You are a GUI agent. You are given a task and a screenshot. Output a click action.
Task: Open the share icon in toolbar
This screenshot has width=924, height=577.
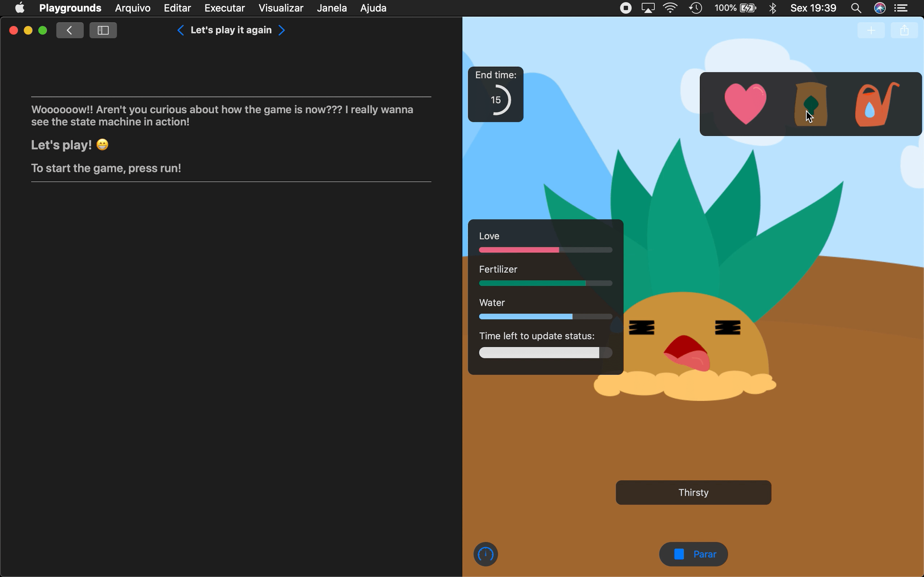904,31
